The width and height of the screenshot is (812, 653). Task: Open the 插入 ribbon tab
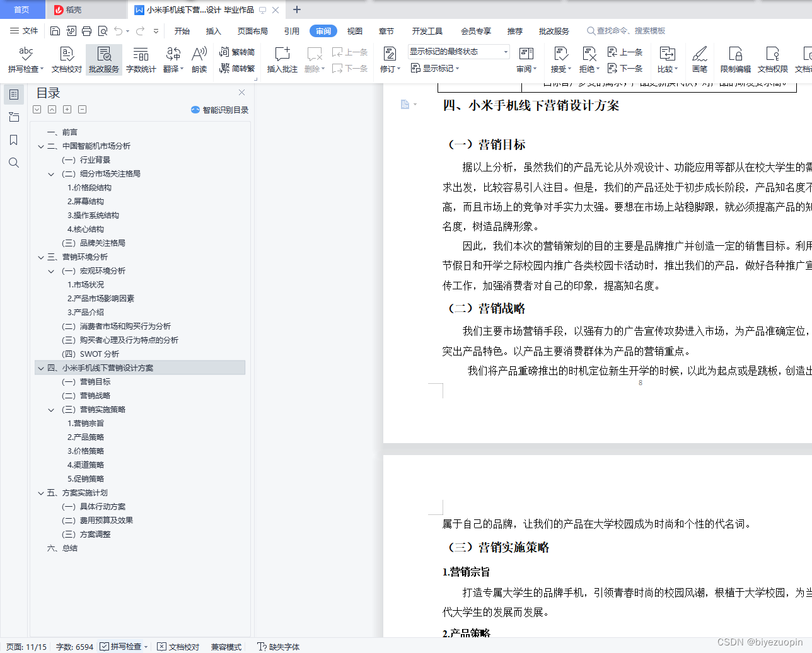(214, 31)
